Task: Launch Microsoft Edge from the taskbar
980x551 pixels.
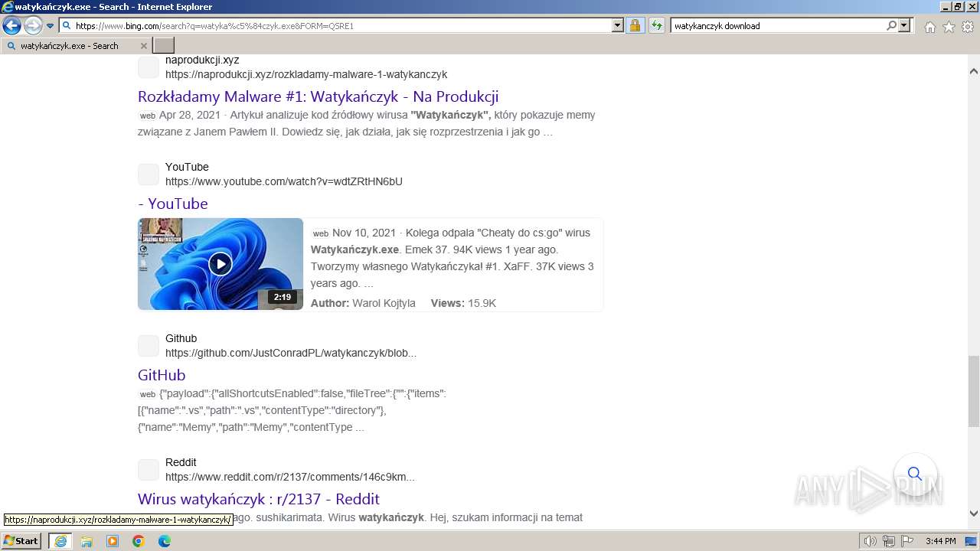Action: click(165, 541)
